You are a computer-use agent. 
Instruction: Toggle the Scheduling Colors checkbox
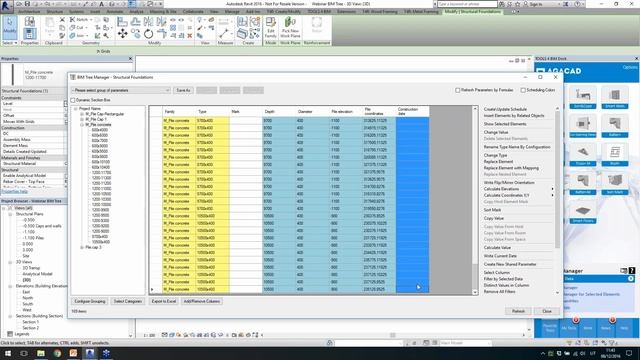[x=523, y=90]
